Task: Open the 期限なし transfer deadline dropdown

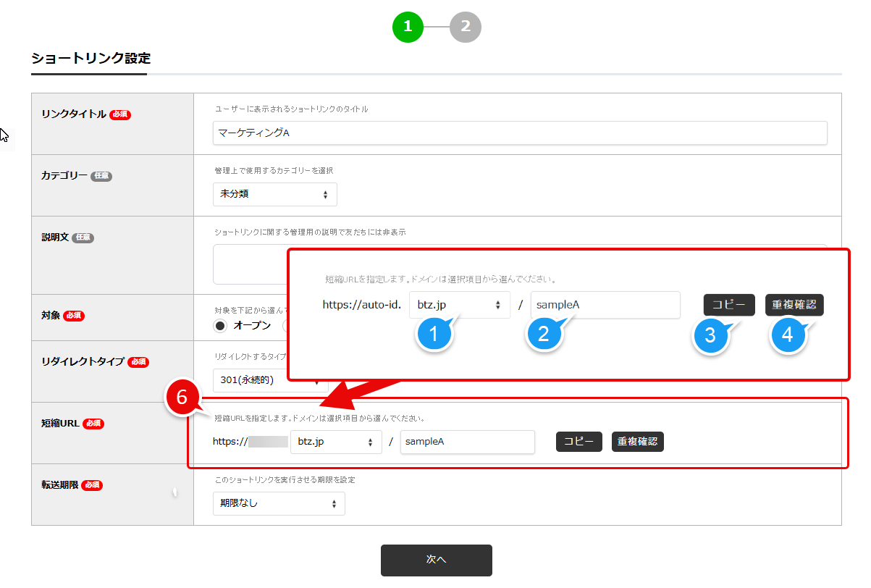Action: [x=279, y=503]
